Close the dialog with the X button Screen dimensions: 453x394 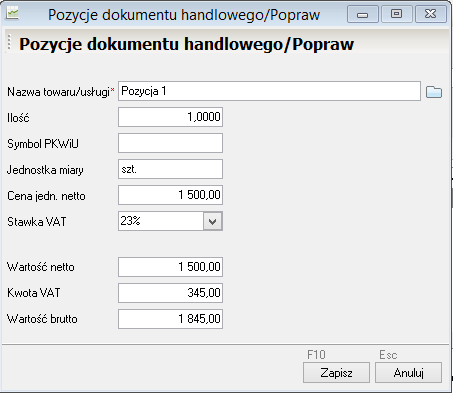point(430,14)
